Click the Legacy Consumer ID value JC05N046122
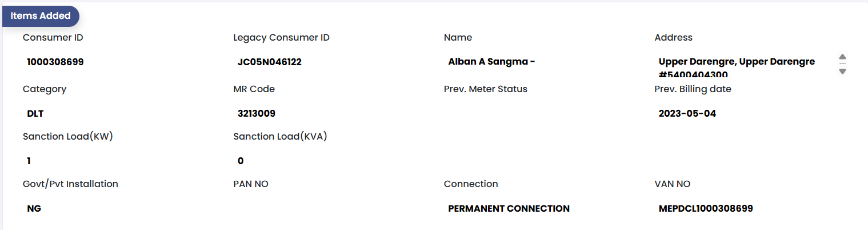 pyautogui.click(x=269, y=62)
